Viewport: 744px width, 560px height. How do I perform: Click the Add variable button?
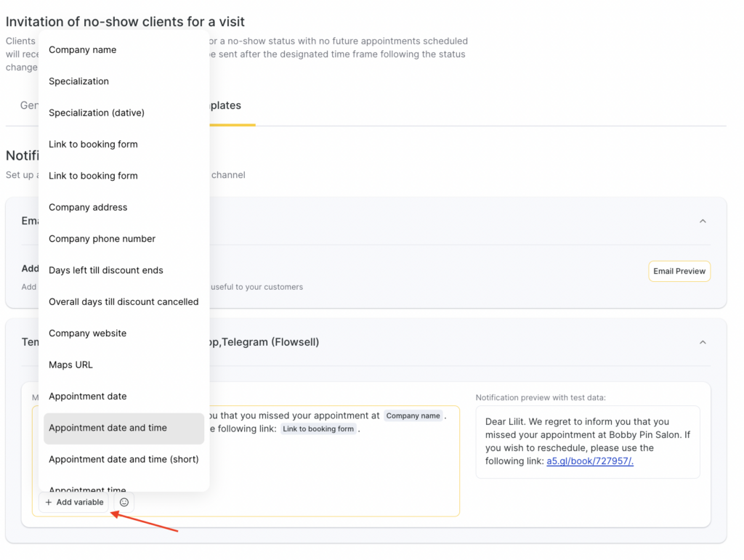[x=74, y=502]
